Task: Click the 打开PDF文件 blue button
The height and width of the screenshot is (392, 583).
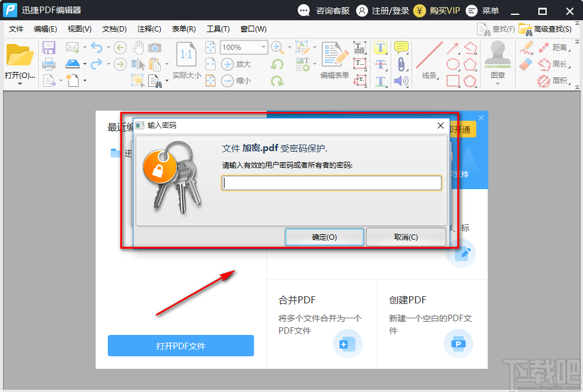Action: (x=180, y=346)
